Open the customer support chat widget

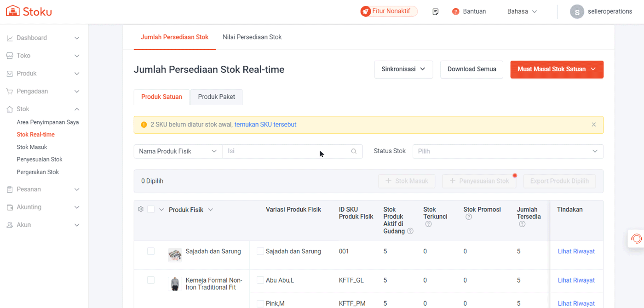tap(636, 239)
